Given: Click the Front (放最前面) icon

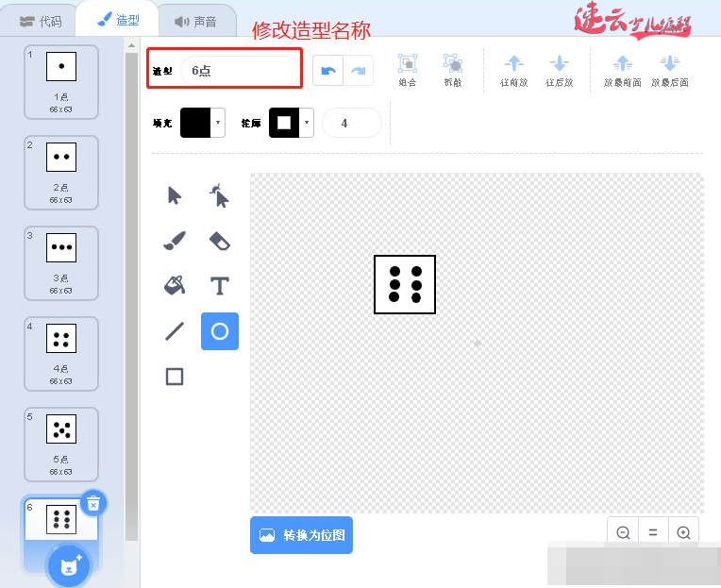Looking at the screenshot, I should [623, 71].
